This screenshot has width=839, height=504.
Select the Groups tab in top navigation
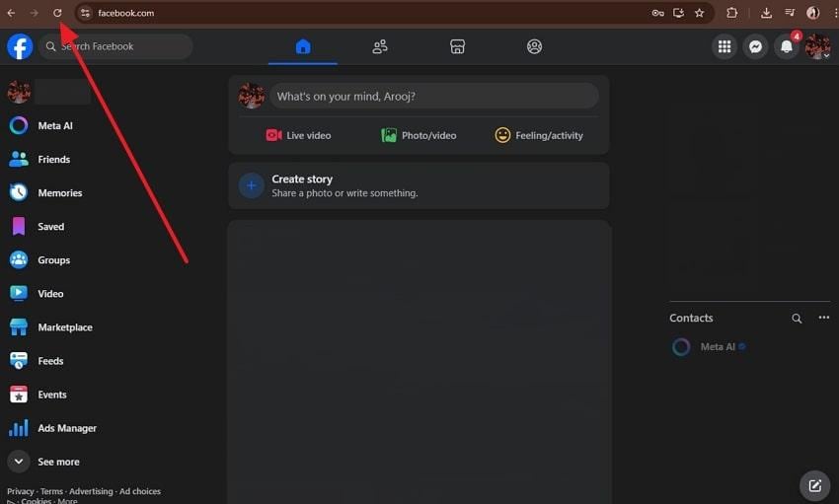(534, 47)
